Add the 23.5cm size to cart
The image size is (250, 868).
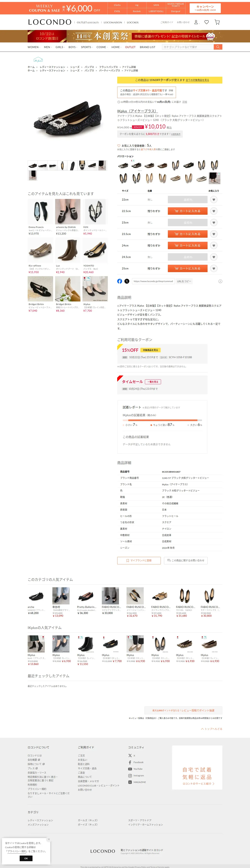click(x=188, y=234)
